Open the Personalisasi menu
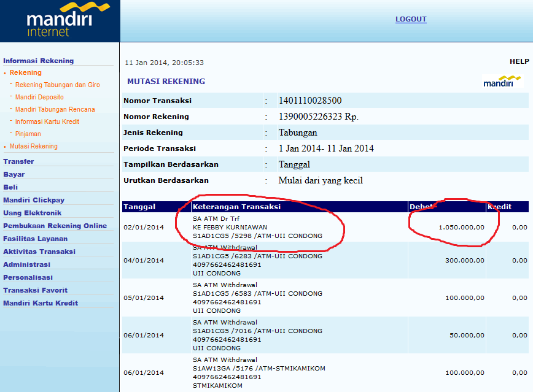This screenshot has height=392, width=533. (28, 277)
